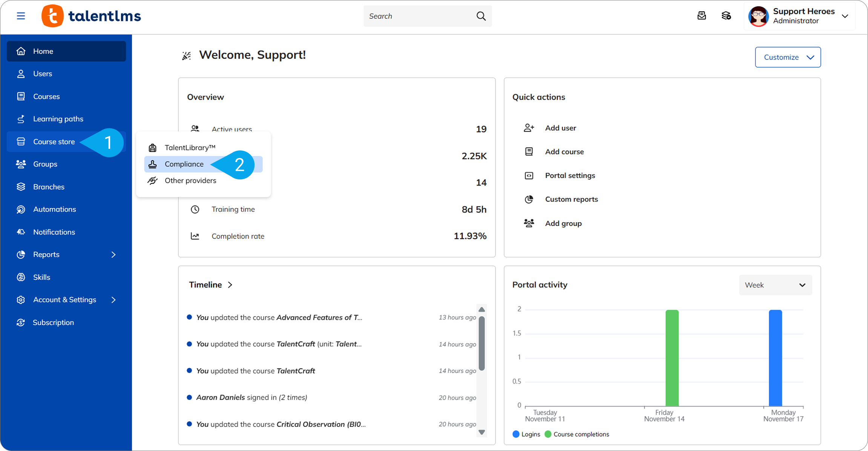This screenshot has height=451, width=868.
Task: Expand the Support Heroes profile menu
Action: [845, 16]
